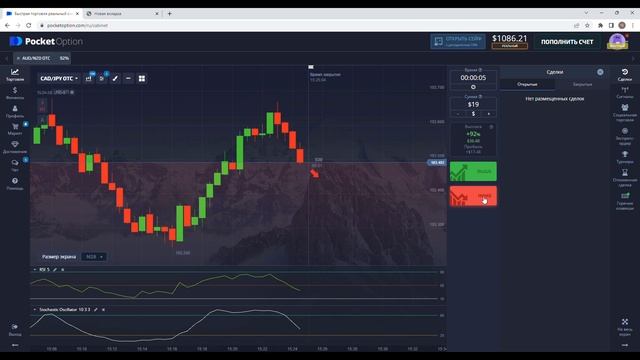Viewport: 640px width, 360px height.
Task: Switch to the second browser tab
Action: pos(122,13)
